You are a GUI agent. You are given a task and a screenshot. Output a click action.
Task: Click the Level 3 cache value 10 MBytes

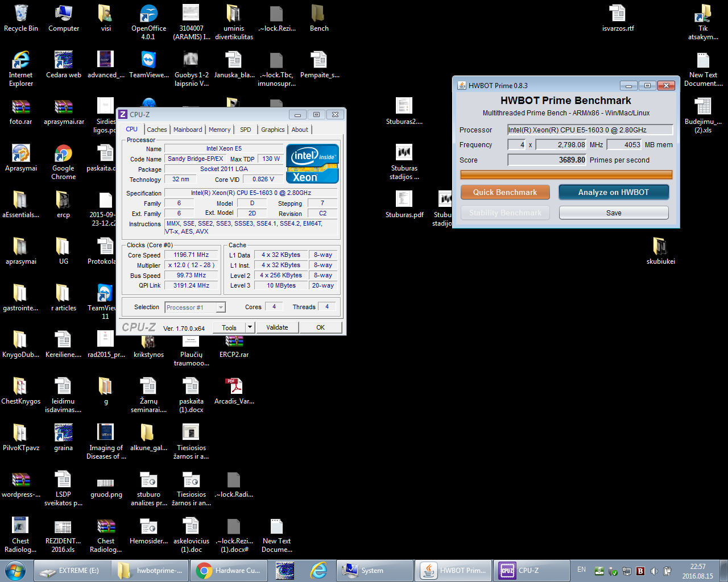click(x=281, y=285)
